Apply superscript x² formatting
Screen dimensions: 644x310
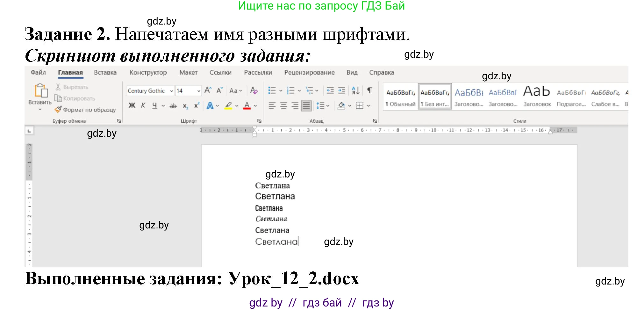tap(197, 105)
